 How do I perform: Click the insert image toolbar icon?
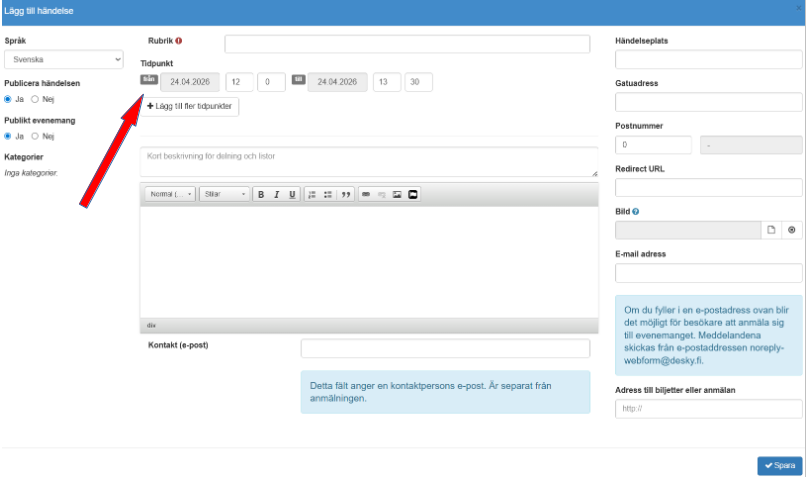[x=397, y=194]
